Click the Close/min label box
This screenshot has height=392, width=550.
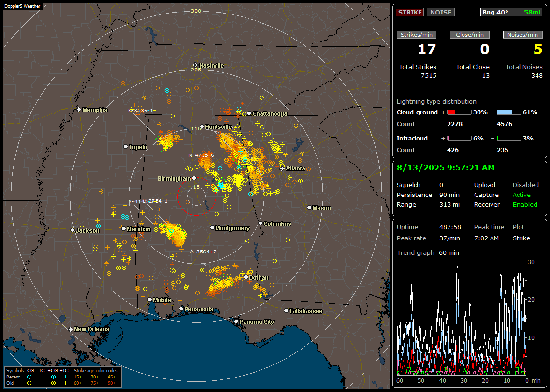(x=470, y=35)
